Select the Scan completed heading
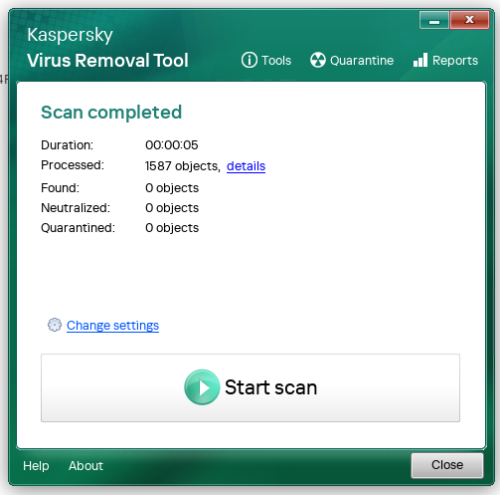 pyautogui.click(x=111, y=112)
